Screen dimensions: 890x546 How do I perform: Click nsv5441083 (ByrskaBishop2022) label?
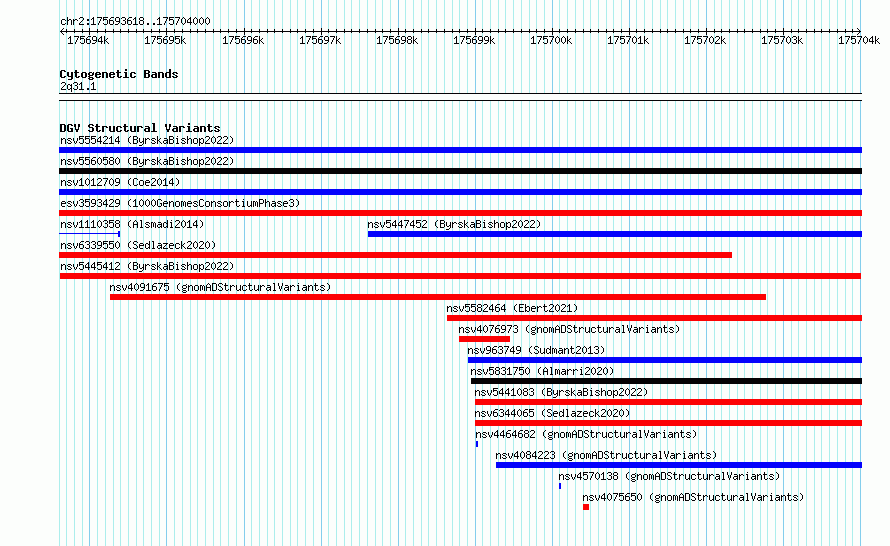point(561,392)
